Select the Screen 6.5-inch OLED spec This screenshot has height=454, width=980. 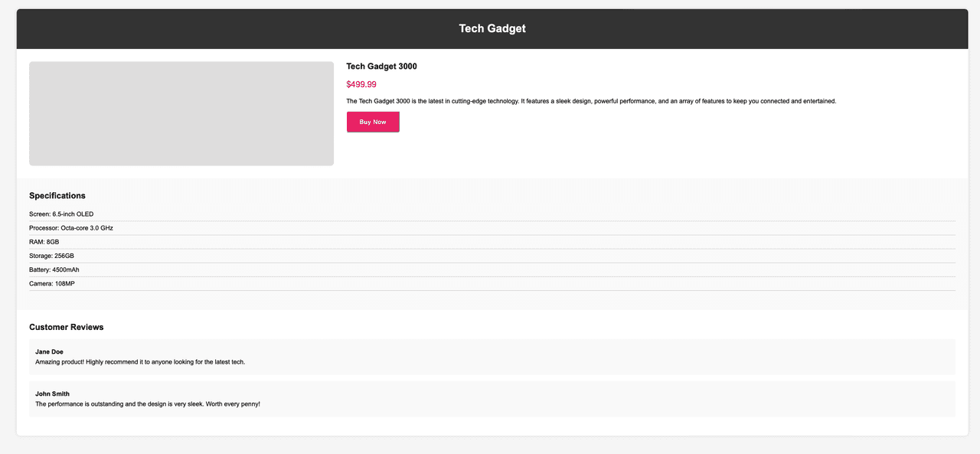pos(61,214)
